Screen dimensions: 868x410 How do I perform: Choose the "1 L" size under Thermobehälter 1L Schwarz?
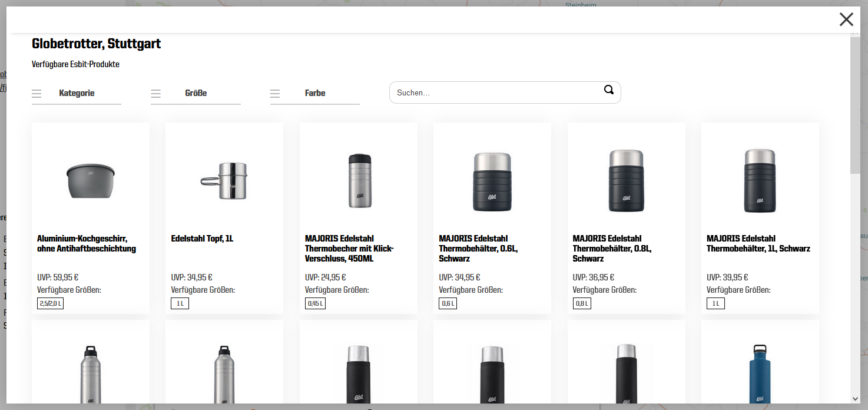point(715,303)
